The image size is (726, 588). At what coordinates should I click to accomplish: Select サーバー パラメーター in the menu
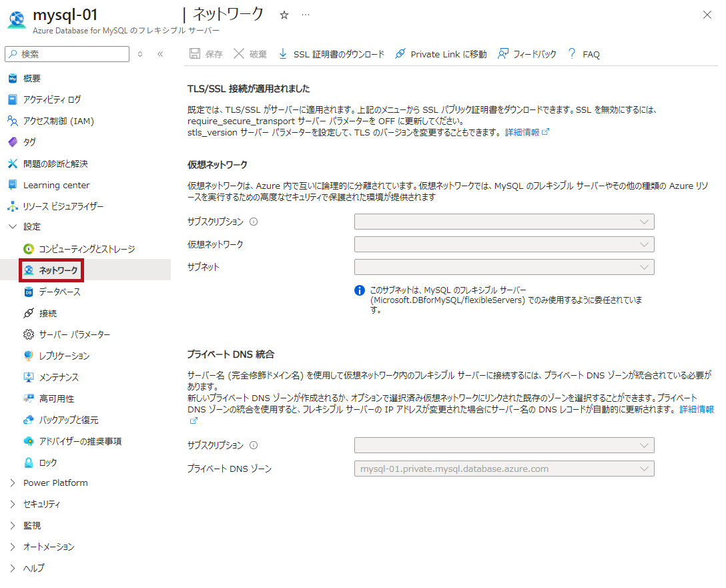pyautogui.click(x=74, y=334)
